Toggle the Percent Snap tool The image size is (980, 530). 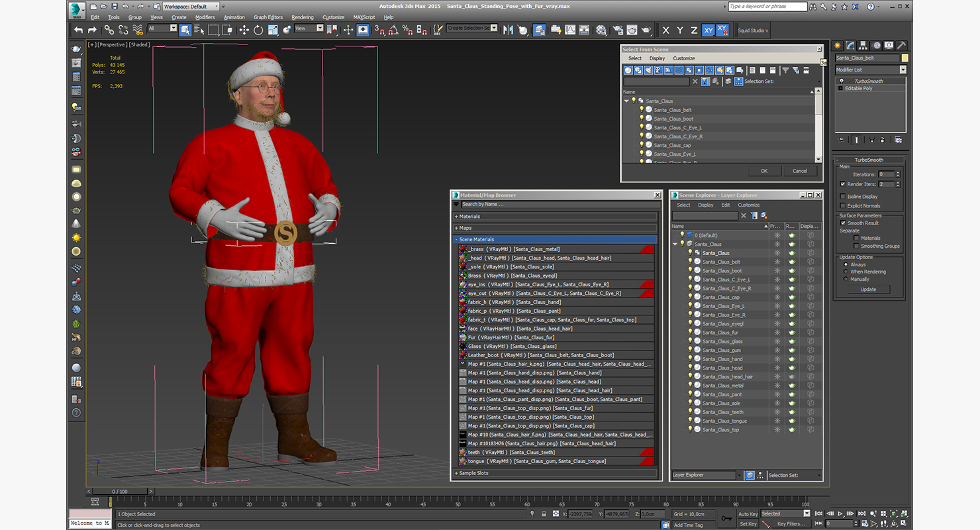pyautogui.click(x=408, y=30)
